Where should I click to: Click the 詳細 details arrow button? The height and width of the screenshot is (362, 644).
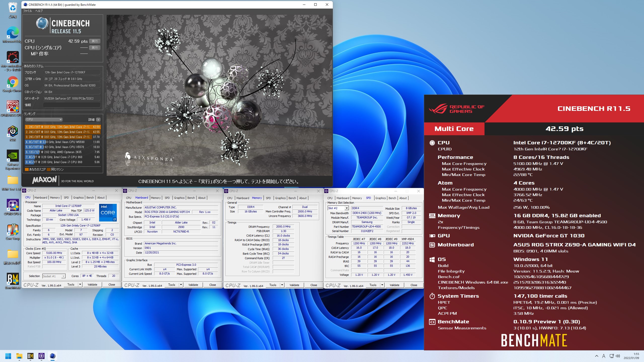(x=98, y=120)
